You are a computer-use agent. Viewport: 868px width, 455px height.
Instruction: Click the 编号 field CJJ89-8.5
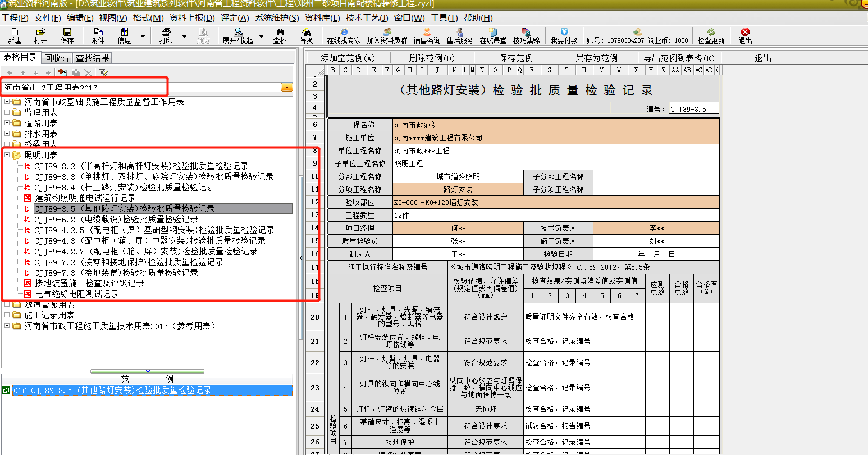point(694,109)
